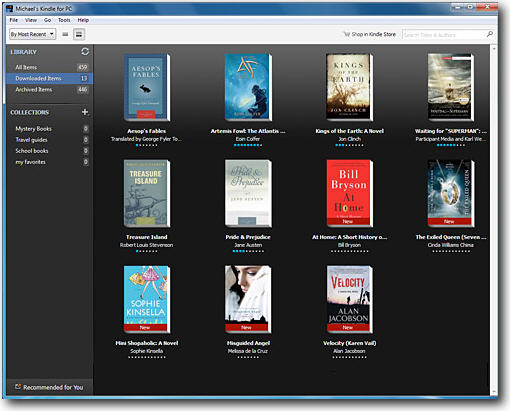
Task: Open The Exiled Queen book cover
Action: 451,193
